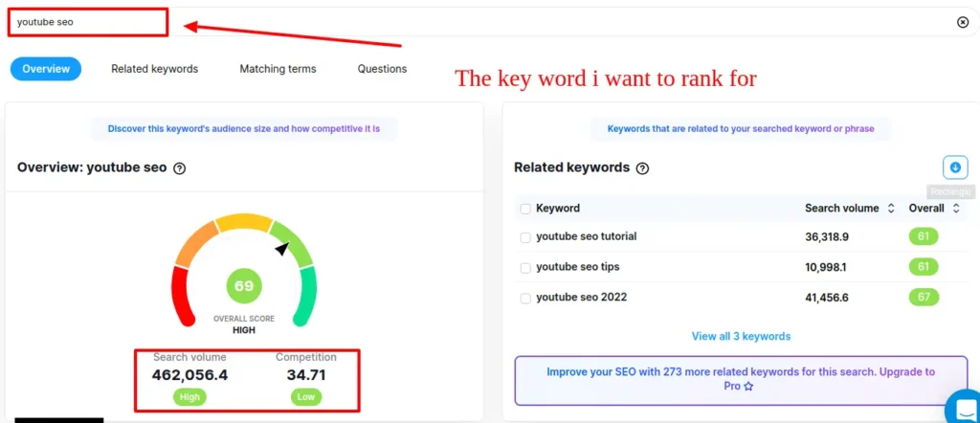Click View all 3 keywords link
Screen dimensions: 980x423
(741, 336)
